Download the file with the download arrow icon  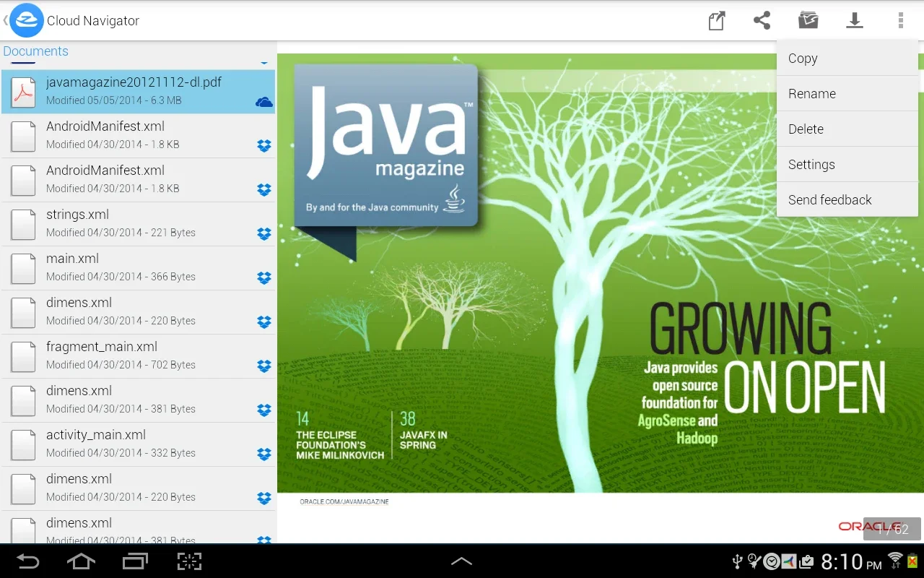[x=855, y=20]
